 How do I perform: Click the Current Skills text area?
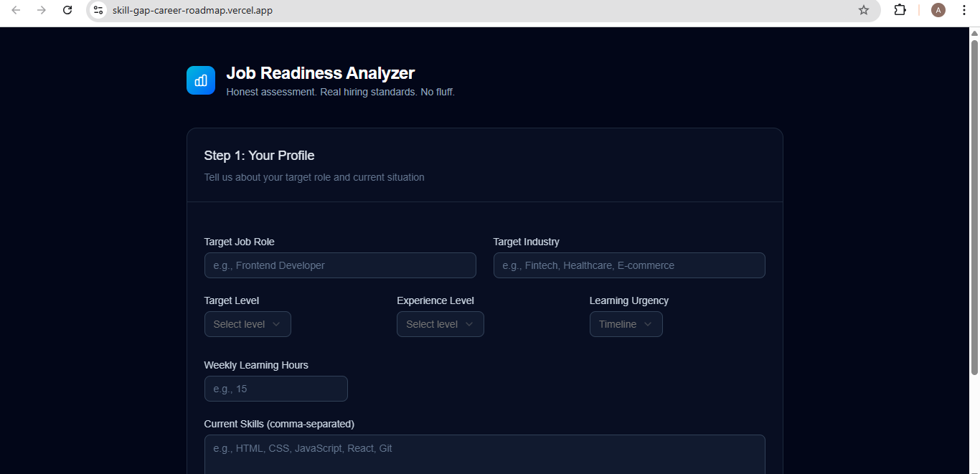485,454
